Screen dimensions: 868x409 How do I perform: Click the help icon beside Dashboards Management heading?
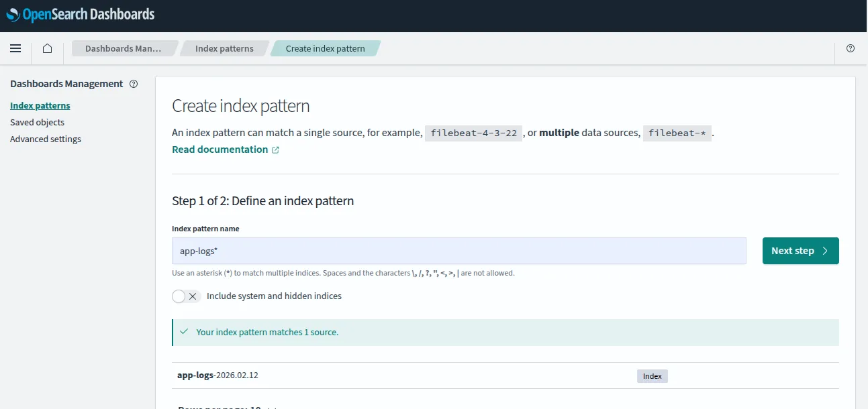coord(133,83)
